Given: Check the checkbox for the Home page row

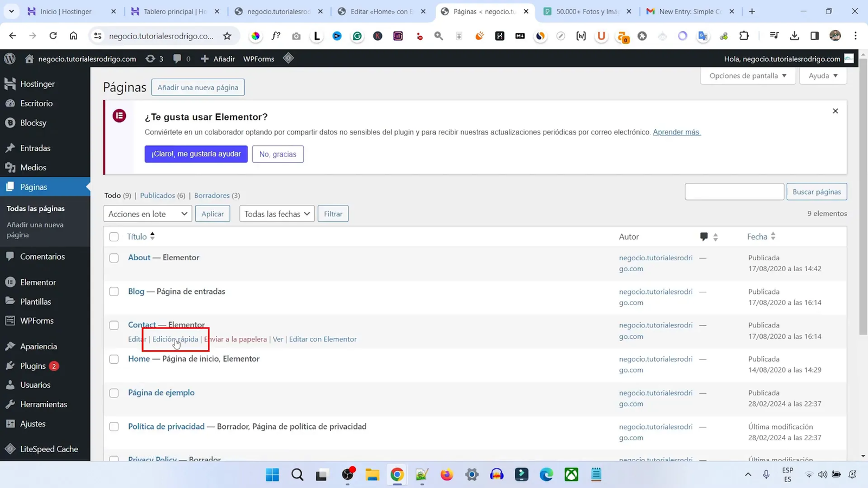Looking at the screenshot, I should [114, 359].
